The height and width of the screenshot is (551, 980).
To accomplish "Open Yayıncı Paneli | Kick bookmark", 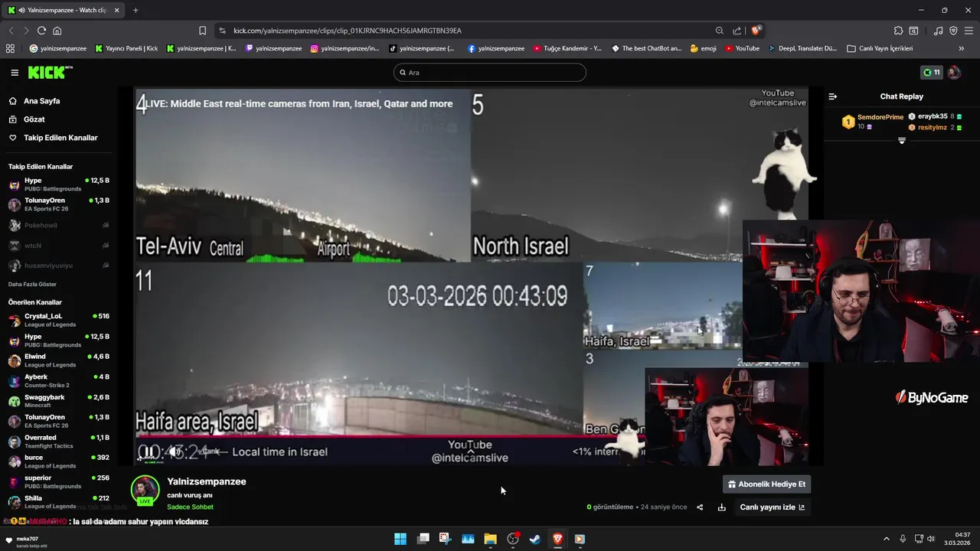I will point(126,48).
